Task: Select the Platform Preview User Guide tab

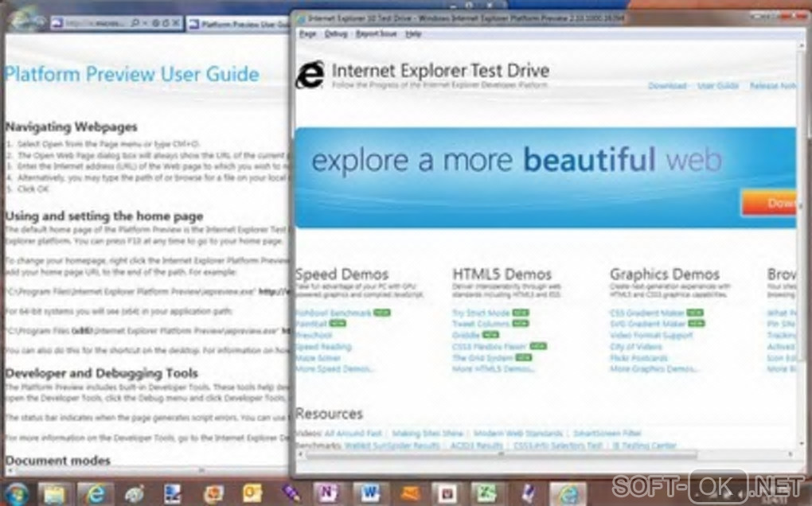Action: [x=238, y=25]
